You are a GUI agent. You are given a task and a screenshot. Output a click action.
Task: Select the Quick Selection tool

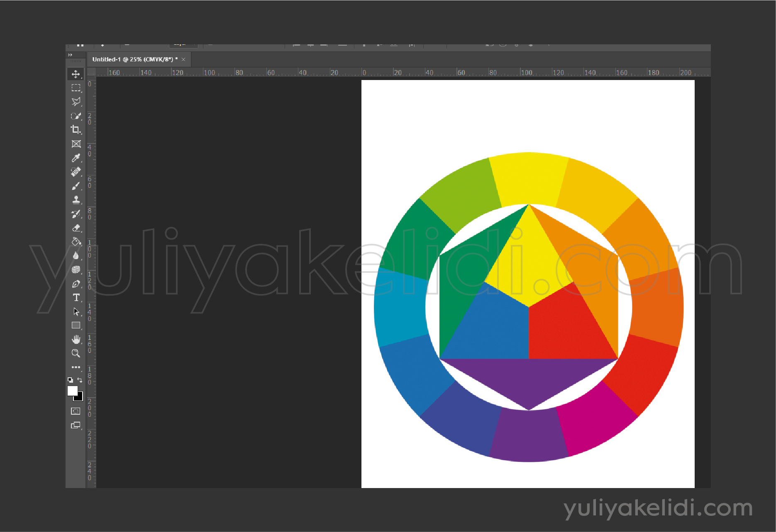(x=76, y=116)
